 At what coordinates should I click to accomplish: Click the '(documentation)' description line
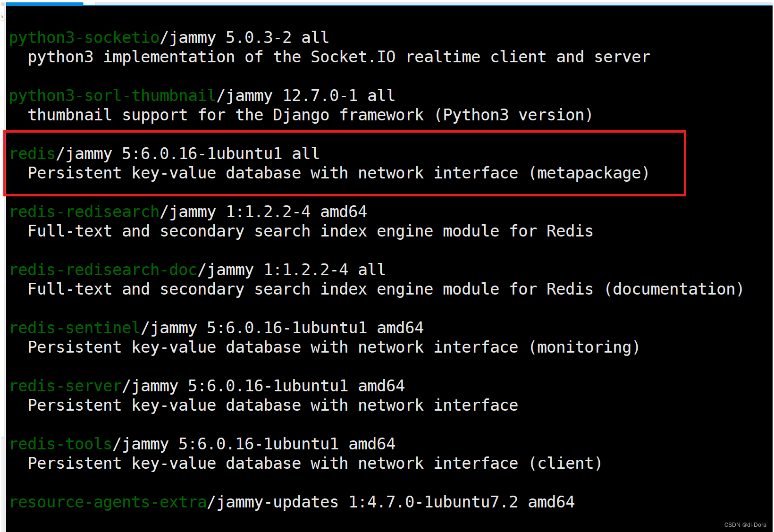click(386, 289)
